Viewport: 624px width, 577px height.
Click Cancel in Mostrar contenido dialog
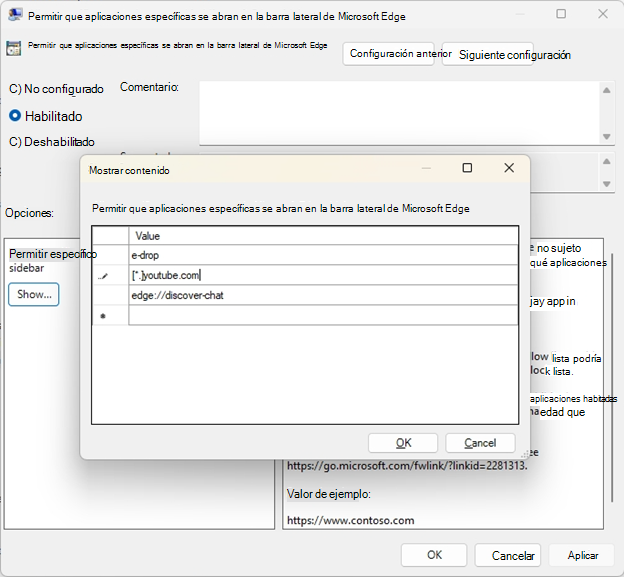[480, 443]
